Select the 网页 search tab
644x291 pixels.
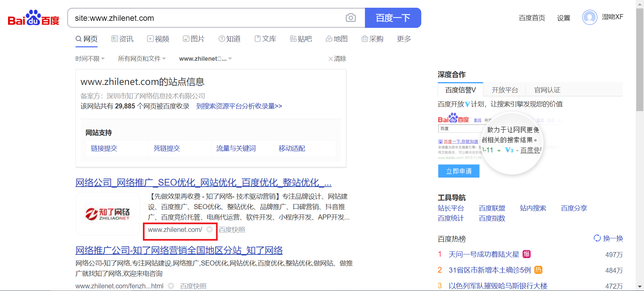(87, 39)
